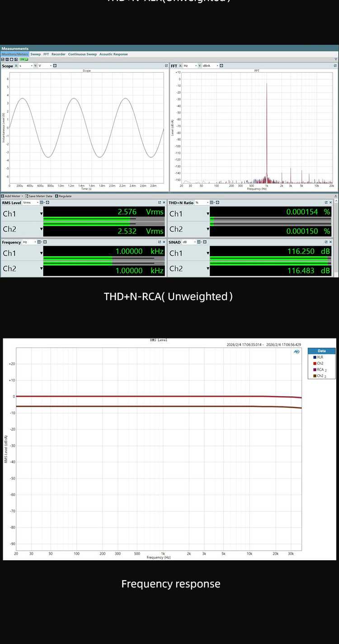Click red Ch2 color swatch in legend
Screen dimensions: 339x644
point(315,363)
